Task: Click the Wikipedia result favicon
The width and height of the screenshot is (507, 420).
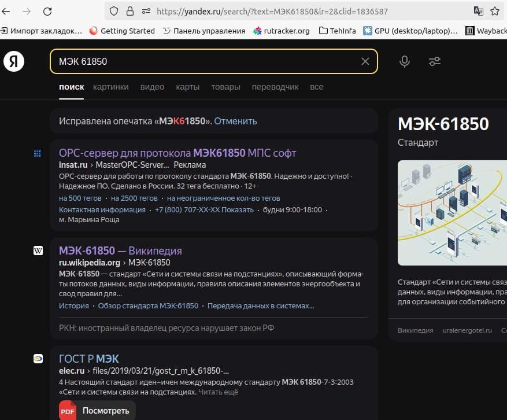Action: pos(38,250)
